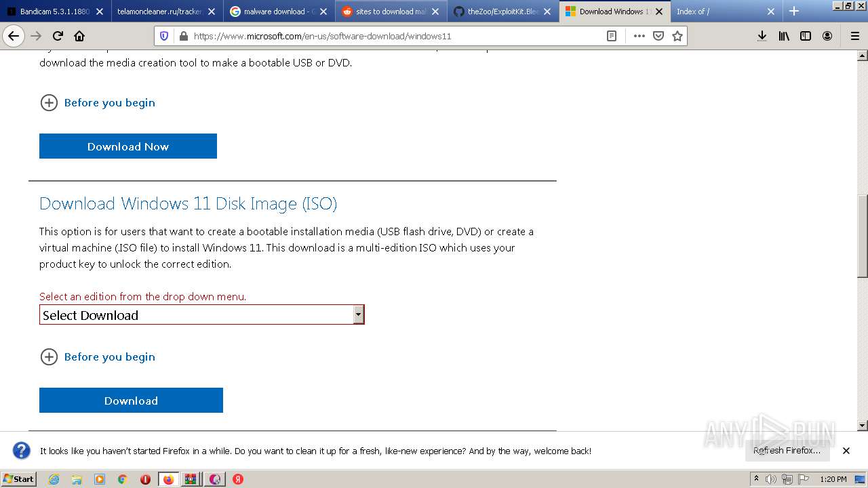Close the Index of / tab
This screenshot has height=488, width=868.
[x=770, y=12]
